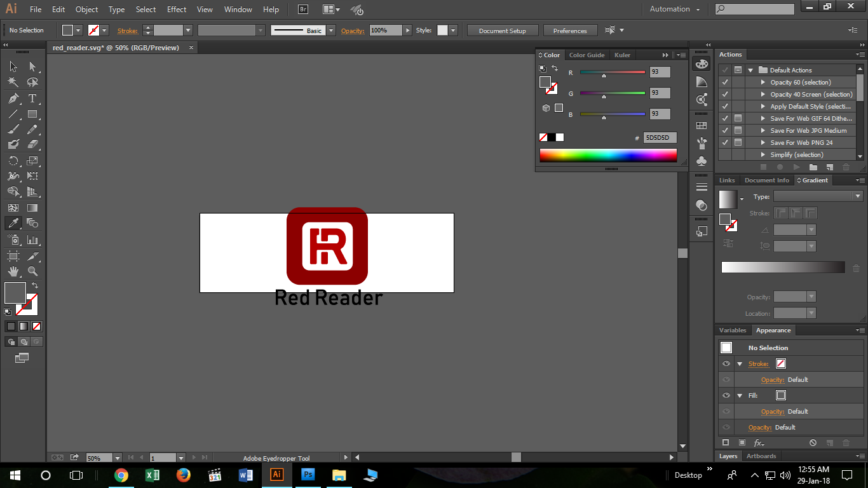Toggle dialog box for Save For Web PNG 24
This screenshot has height=488, width=868.
pos(738,142)
